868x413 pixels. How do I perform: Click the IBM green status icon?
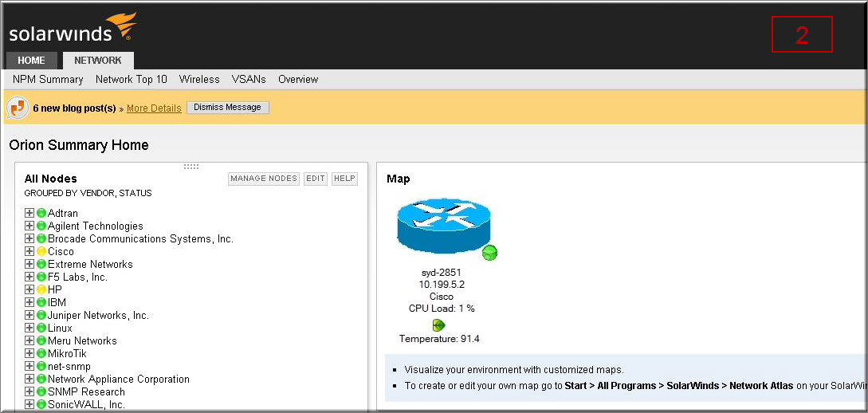[x=41, y=302]
